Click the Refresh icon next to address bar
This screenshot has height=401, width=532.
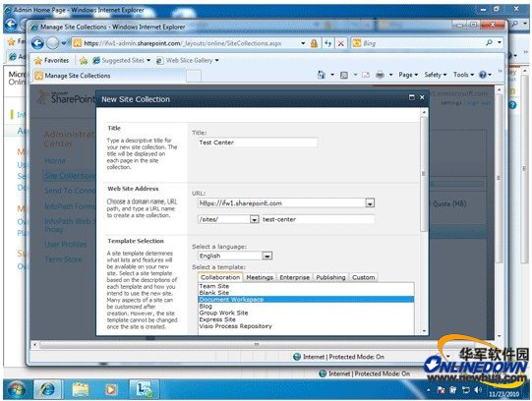[327, 43]
